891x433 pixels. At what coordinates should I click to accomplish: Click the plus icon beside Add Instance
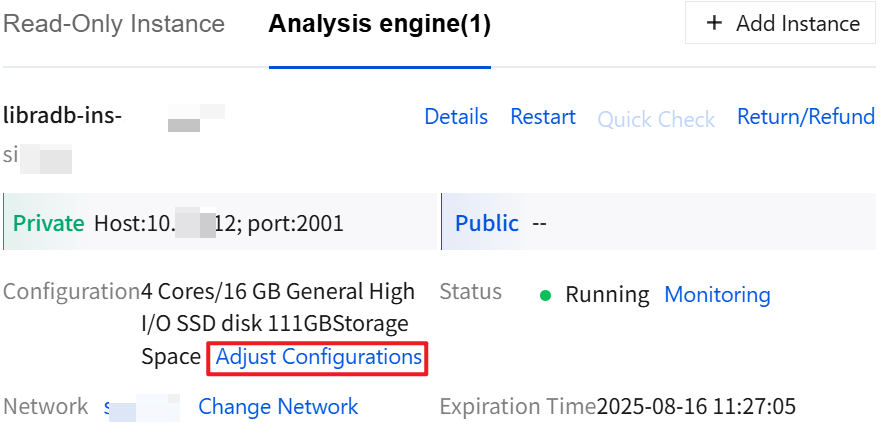[x=714, y=23]
